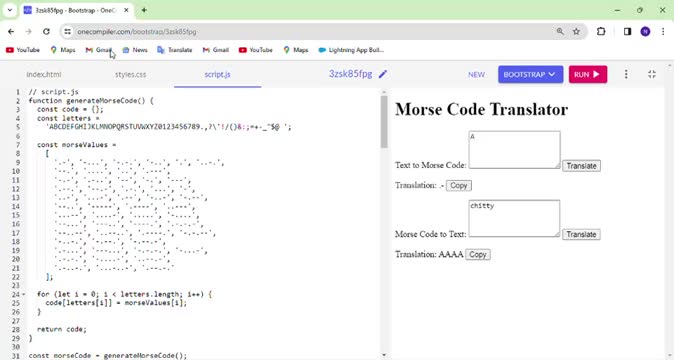Open the profile avatar in toolbar
Viewport: 674px width, 360px height.
click(x=645, y=31)
